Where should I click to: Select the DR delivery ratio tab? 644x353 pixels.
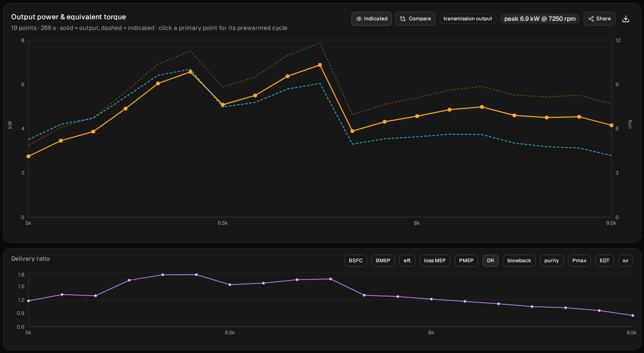(x=491, y=261)
